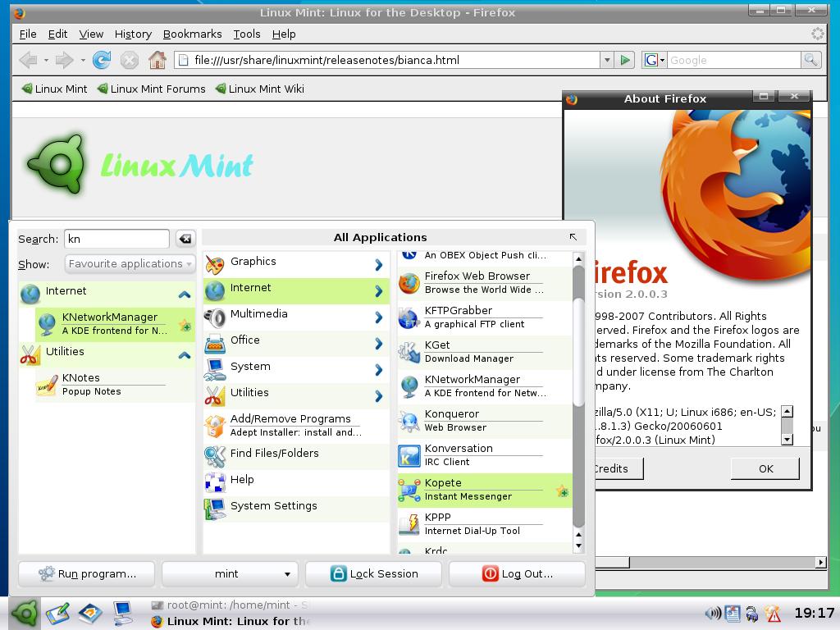The image size is (840, 630).
Task: Click the search magnifier icon in Google box
Action: [x=810, y=60]
